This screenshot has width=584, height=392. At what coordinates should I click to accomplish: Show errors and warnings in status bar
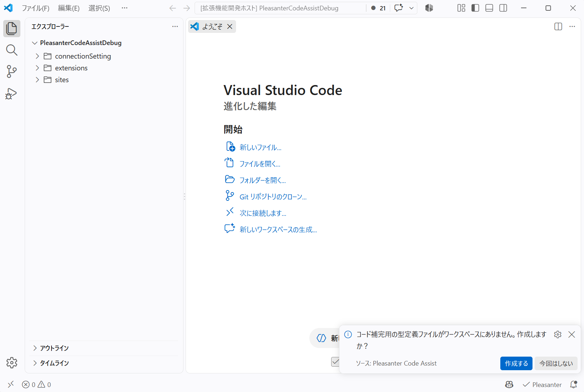click(x=36, y=384)
